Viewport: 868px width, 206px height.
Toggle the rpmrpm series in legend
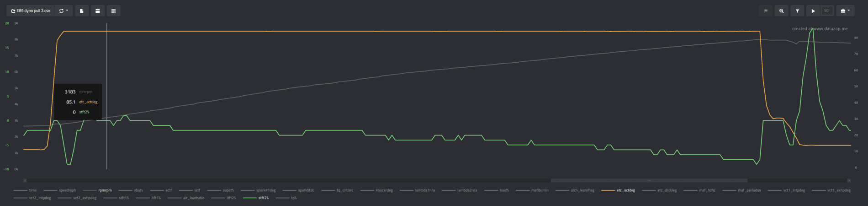pos(97,190)
